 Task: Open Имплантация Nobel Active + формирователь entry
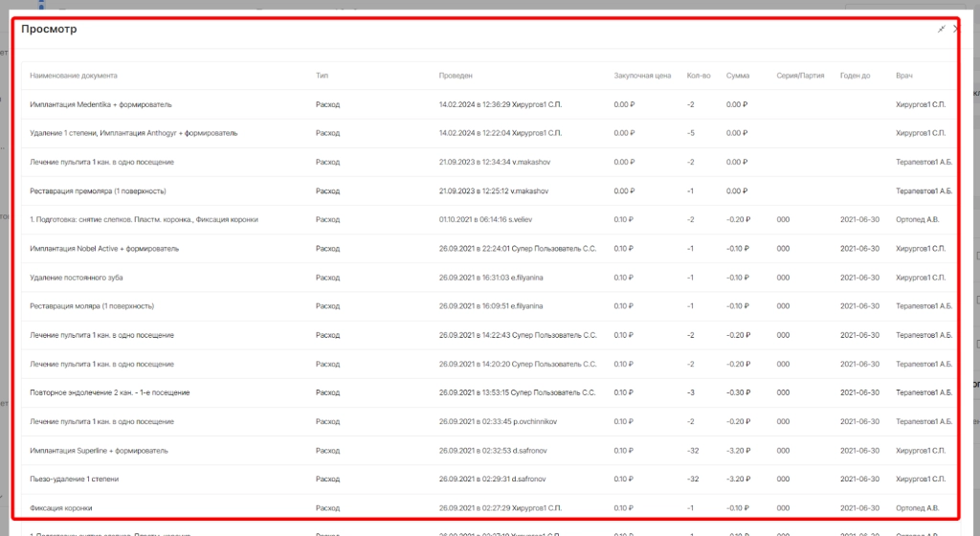tap(104, 248)
